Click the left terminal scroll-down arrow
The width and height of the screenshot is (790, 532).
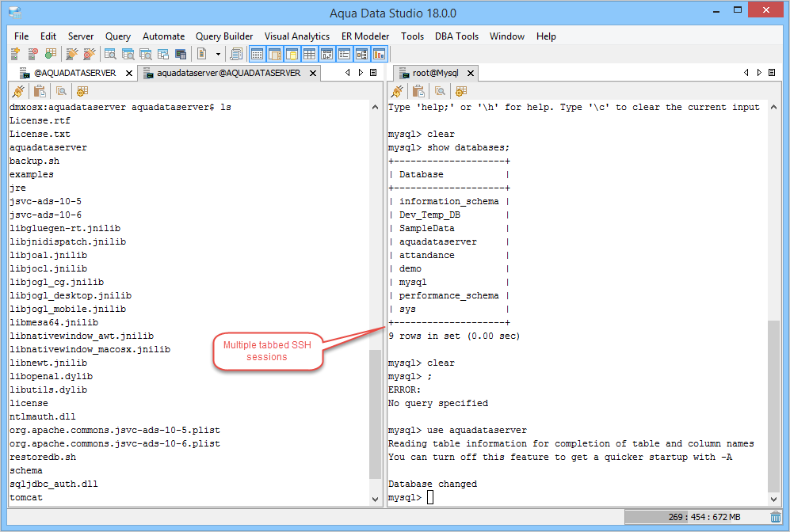[x=375, y=500]
